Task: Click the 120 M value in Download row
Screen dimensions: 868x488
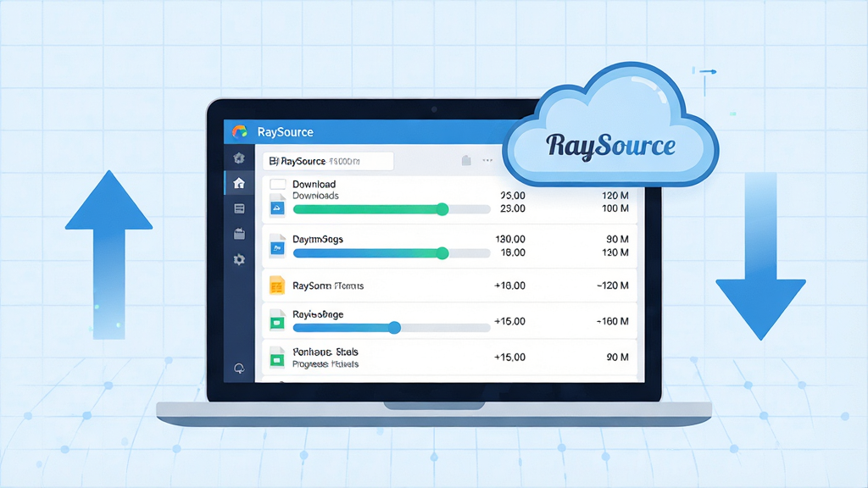Action: pos(615,196)
